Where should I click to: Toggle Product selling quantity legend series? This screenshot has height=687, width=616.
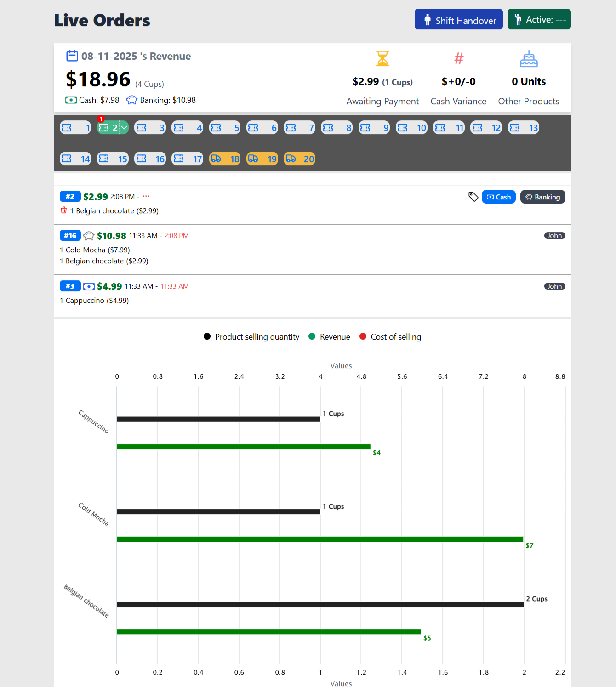251,337
